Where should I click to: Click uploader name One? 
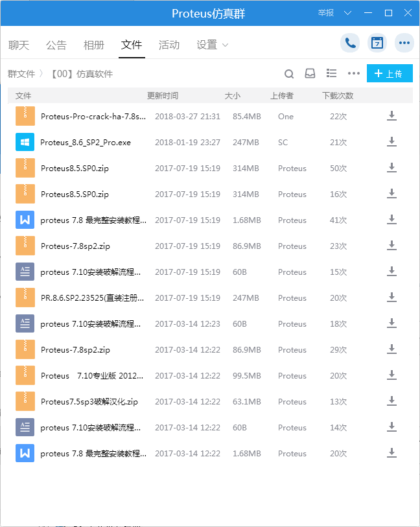coord(286,117)
